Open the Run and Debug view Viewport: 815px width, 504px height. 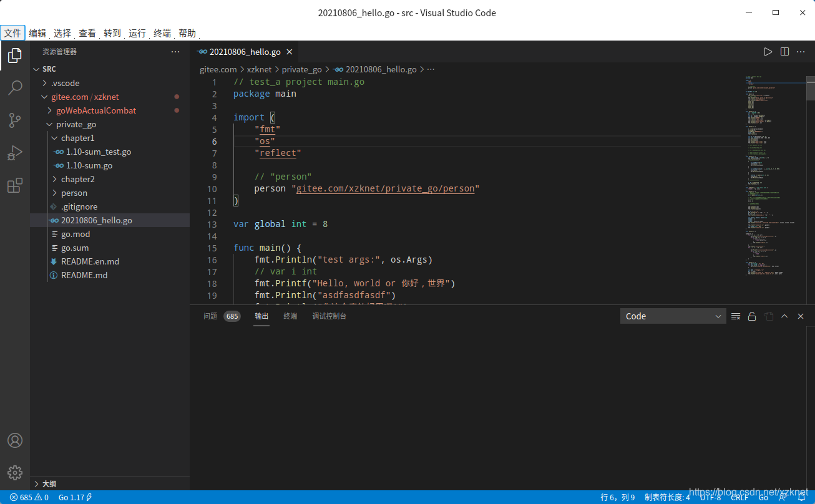click(15, 153)
